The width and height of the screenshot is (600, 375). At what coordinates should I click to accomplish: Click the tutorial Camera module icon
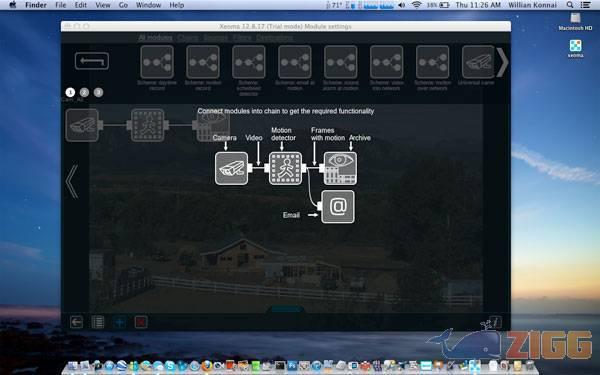(x=232, y=168)
